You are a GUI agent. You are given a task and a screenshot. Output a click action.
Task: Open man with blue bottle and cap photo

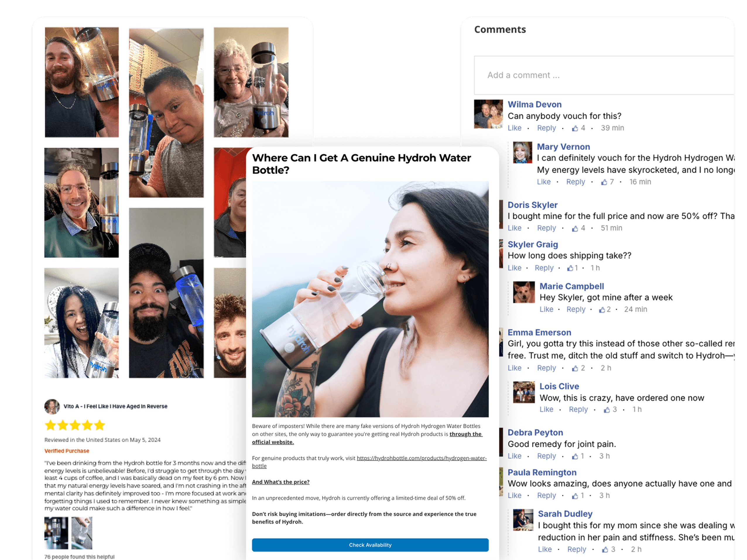pos(166,293)
